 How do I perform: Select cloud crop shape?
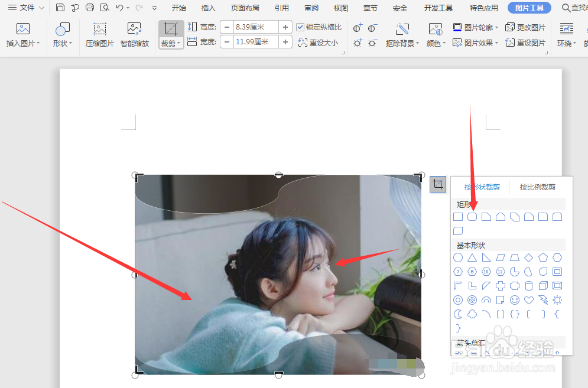(472, 314)
